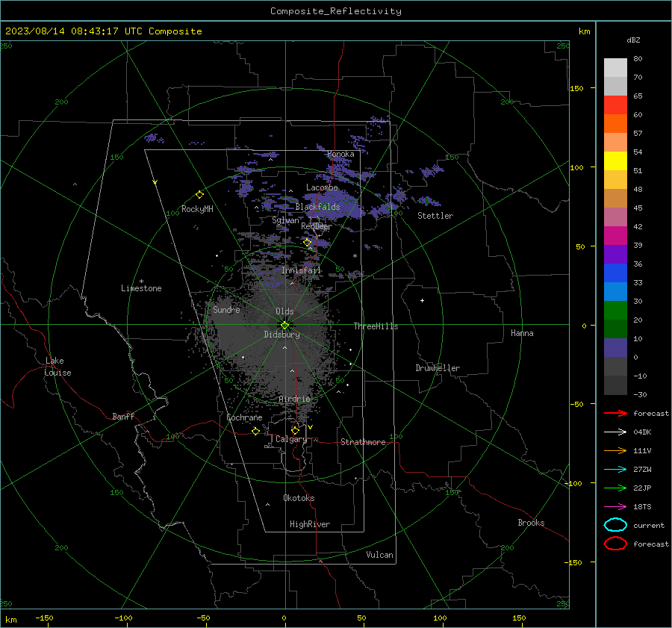Click the Ponoka city label
This screenshot has height=628, width=672.
click(340, 154)
